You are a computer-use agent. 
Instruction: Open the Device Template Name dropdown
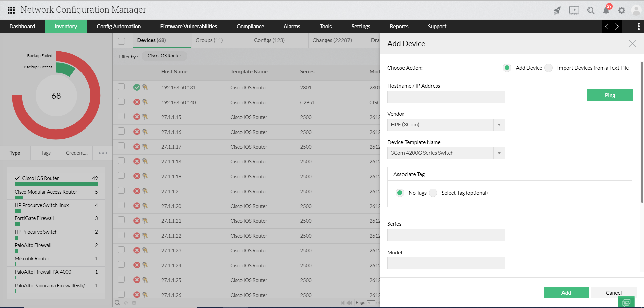click(x=446, y=153)
